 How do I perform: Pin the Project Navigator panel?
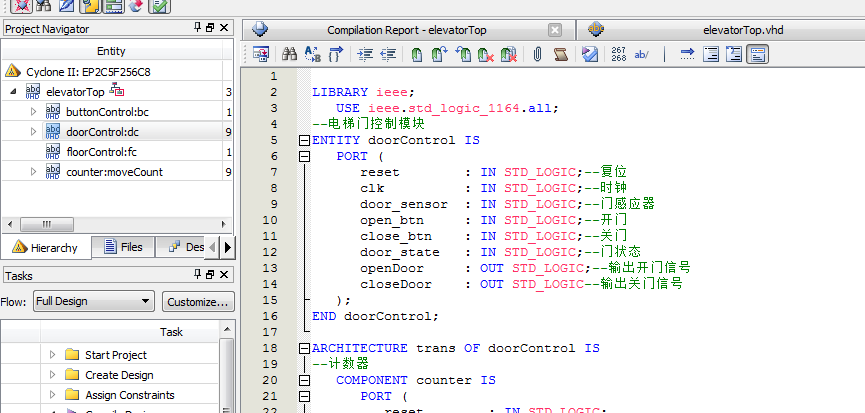pos(197,29)
